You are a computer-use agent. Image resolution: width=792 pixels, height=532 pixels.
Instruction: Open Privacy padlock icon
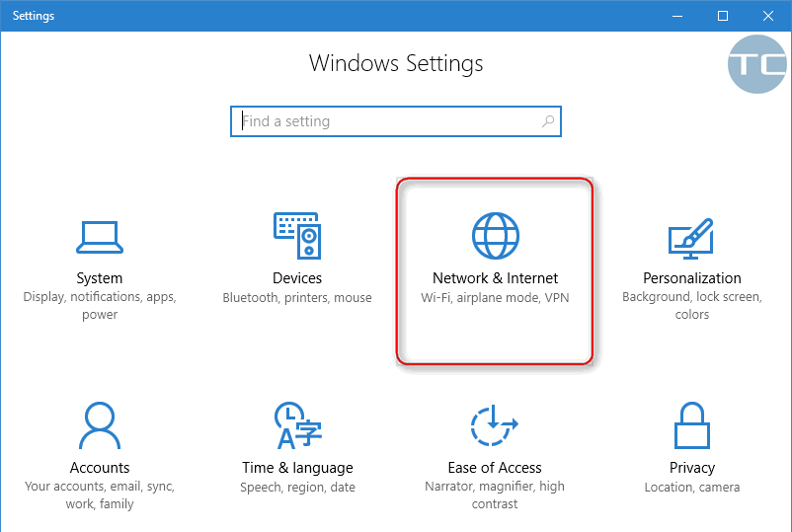pos(692,425)
